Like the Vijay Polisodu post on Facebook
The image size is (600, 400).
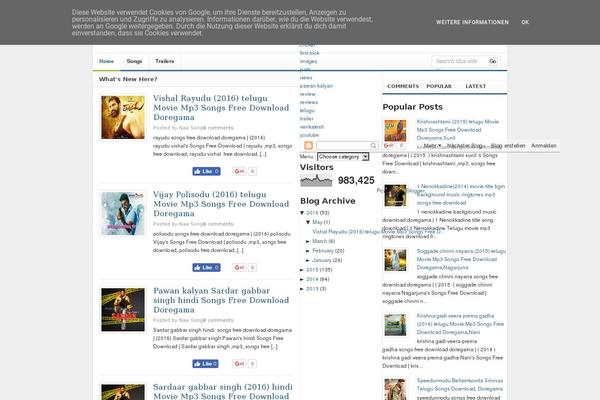coord(206,268)
